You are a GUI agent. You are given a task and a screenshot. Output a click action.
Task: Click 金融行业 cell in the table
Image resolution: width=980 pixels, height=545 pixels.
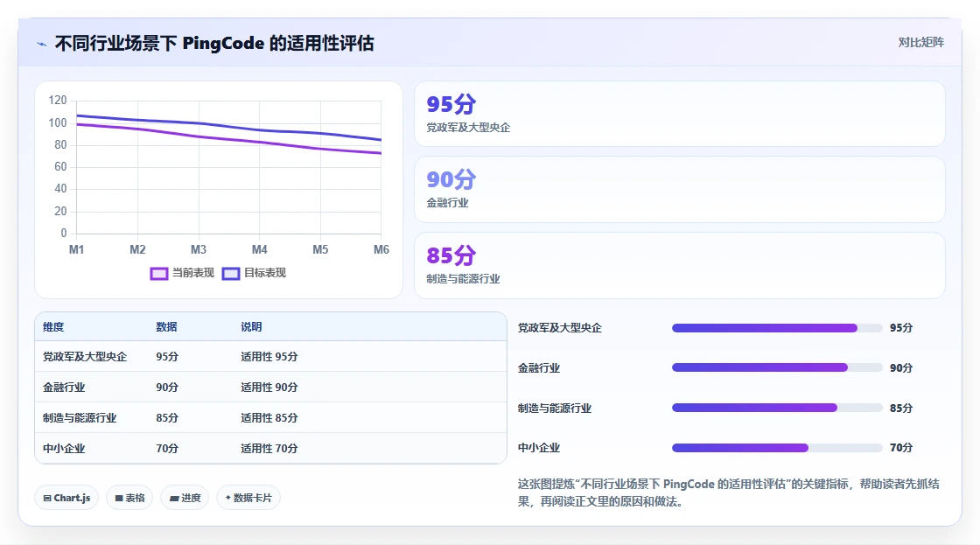tap(64, 388)
